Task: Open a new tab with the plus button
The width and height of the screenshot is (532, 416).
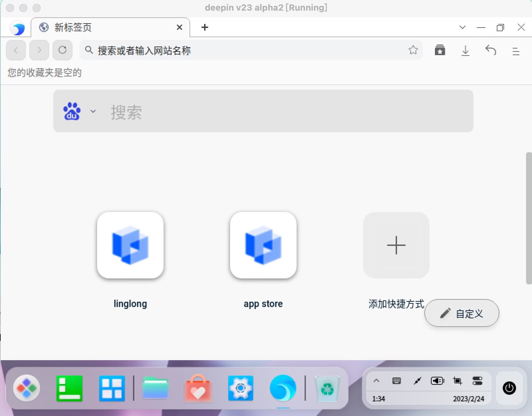Action: [x=205, y=27]
